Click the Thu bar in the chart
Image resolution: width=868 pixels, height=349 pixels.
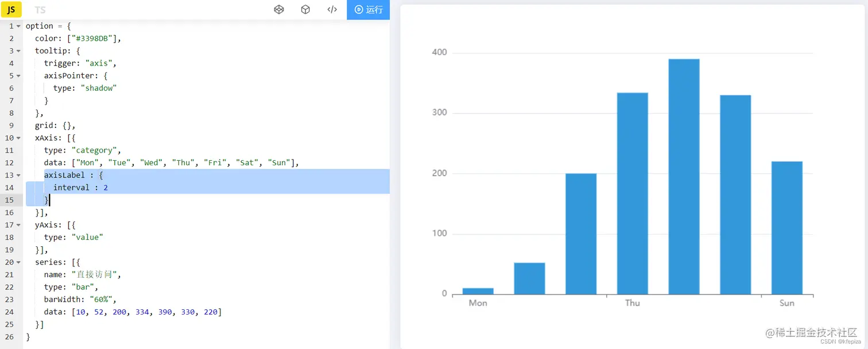633,193
